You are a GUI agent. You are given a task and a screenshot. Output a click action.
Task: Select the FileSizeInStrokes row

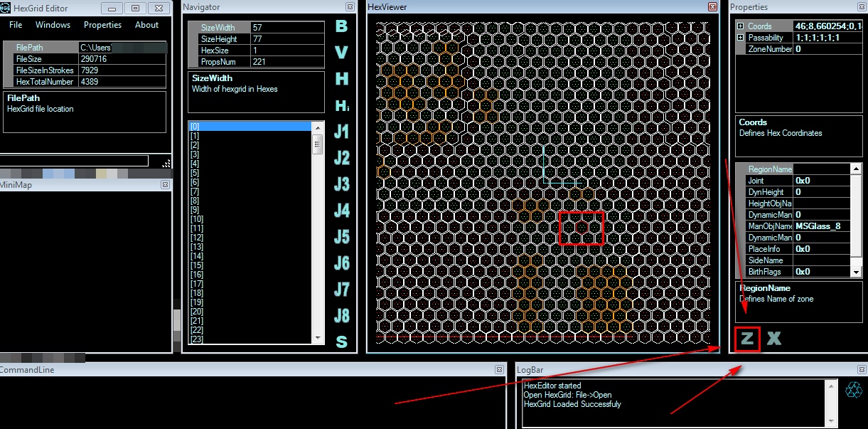pos(85,70)
